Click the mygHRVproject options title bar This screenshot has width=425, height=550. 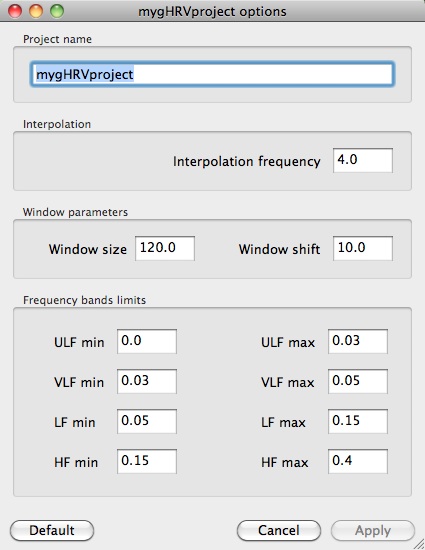tap(212, 11)
